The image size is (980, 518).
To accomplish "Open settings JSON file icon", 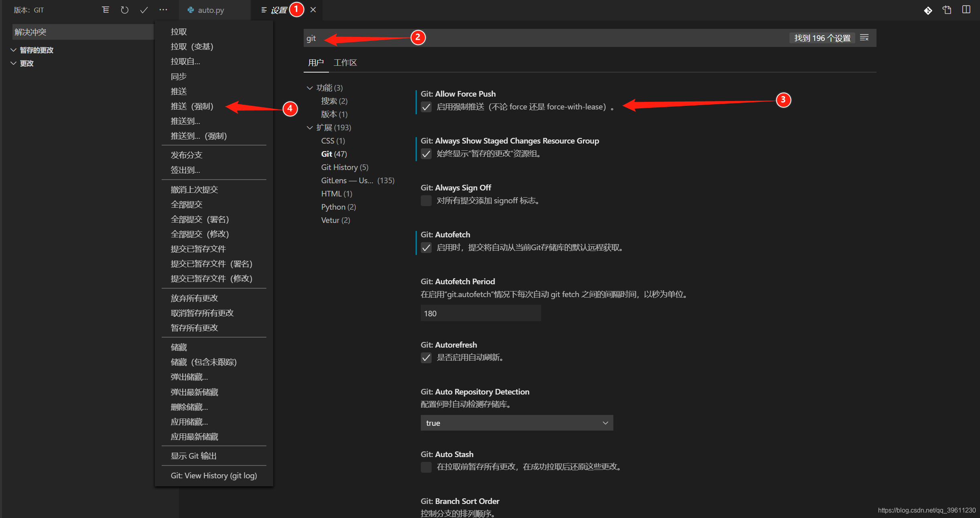I will pos(947,10).
